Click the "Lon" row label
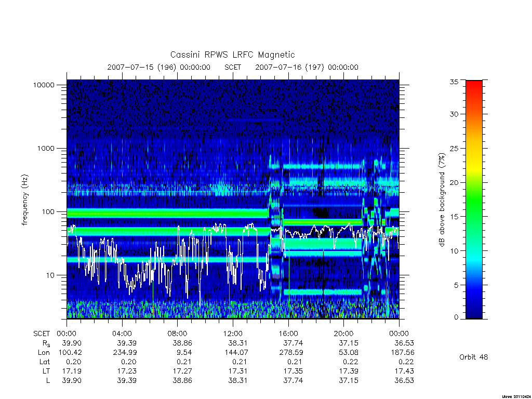 [x=44, y=353]
